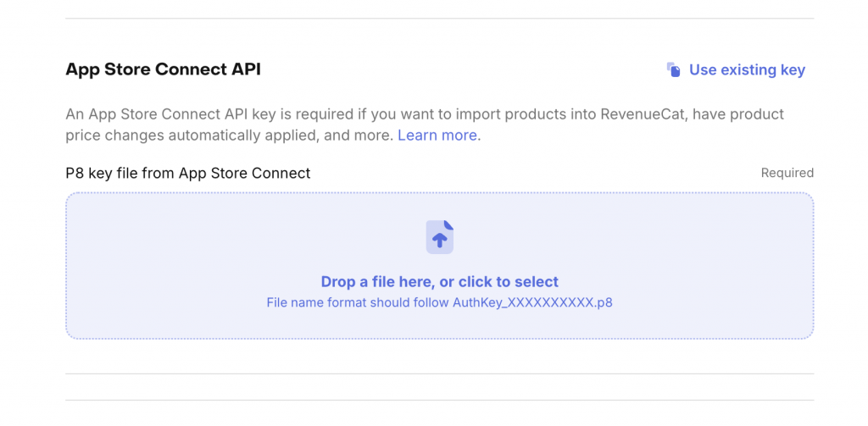868x426 pixels.
Task: Click the Required indicator label
Action: [787, 174]
